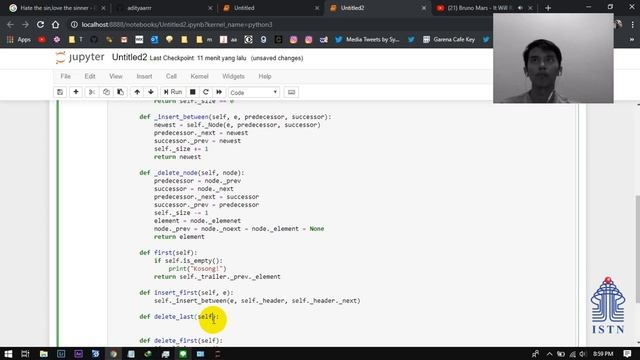640x360 pixels.
Task: Open the volume control in system tray
Action: coord(583,354)
